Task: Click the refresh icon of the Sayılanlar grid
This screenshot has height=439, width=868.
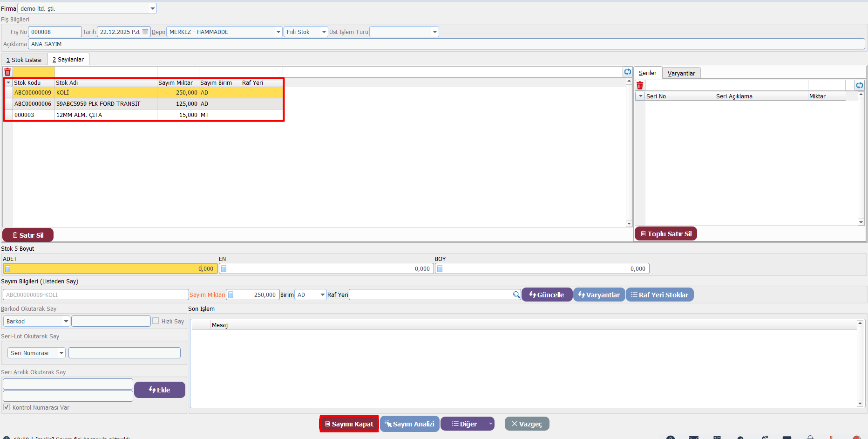Action: 628,72
